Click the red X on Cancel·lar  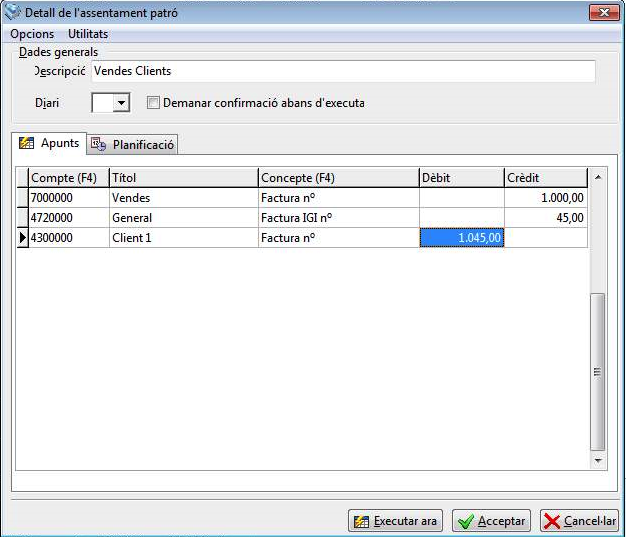[x=552, y=521]
